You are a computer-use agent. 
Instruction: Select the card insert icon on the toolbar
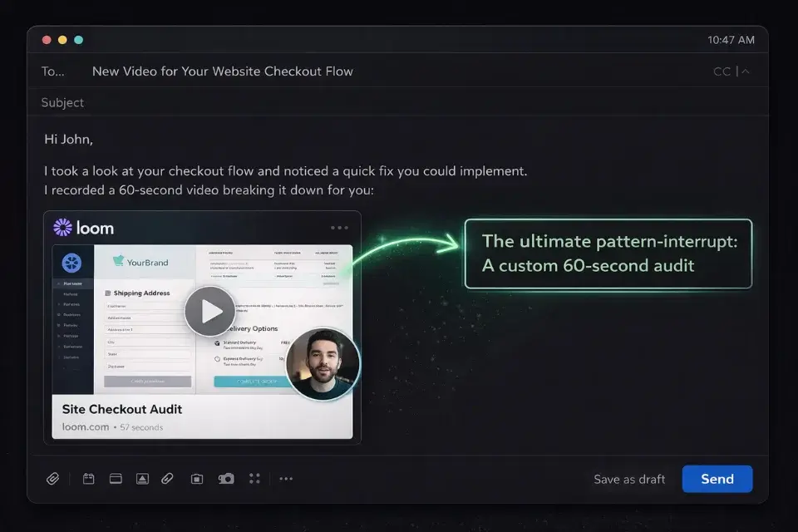pos(116,479)
